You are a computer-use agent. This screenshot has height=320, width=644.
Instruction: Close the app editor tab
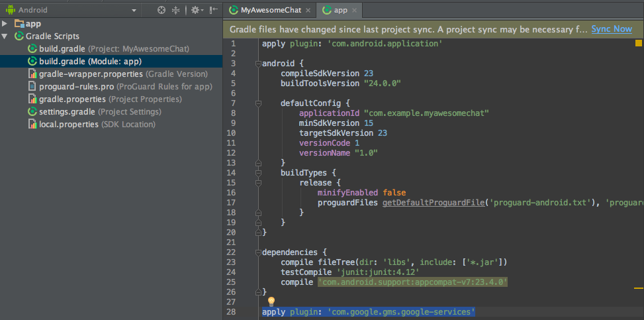(355, 11)
